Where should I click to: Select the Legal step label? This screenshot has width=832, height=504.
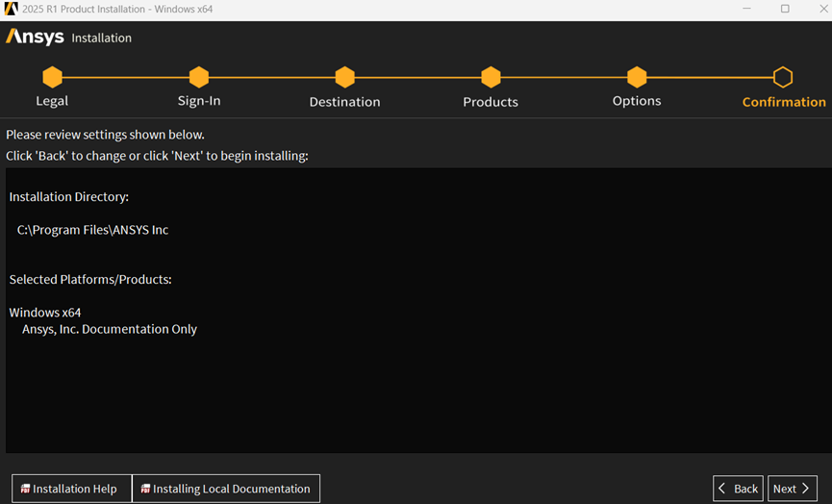(x=52, y=101)
